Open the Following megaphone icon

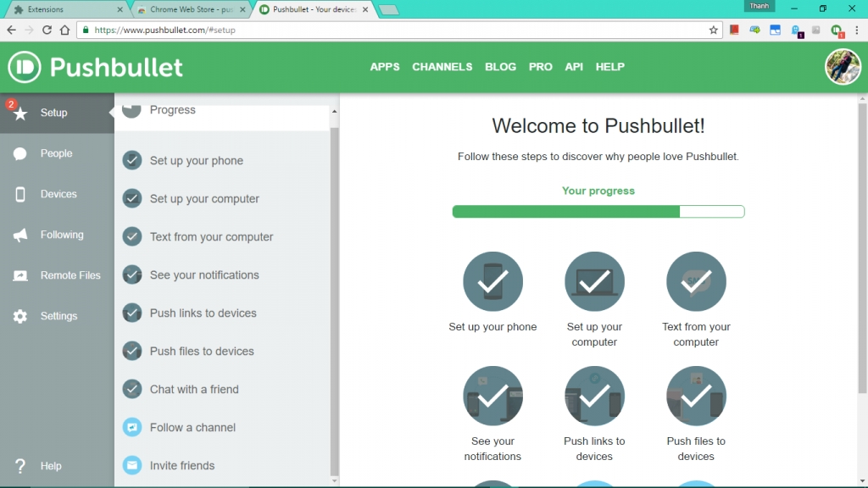pyautogui.click(x=20, y=236)
